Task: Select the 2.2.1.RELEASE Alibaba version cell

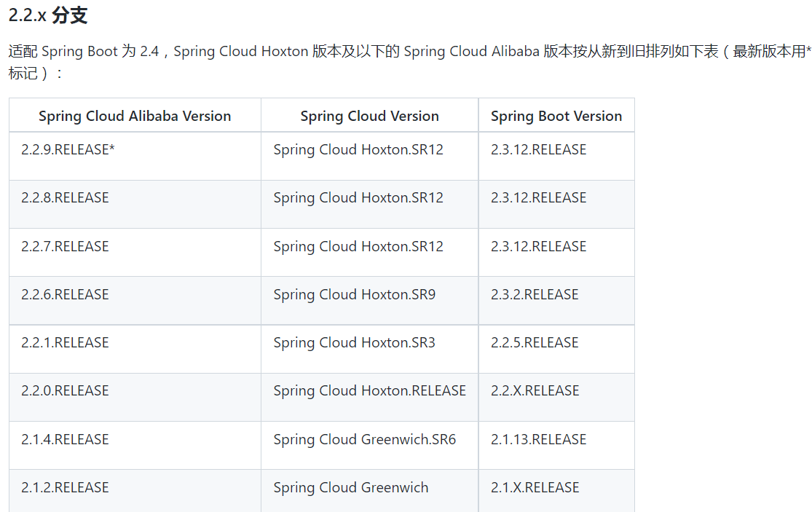Action: [x=65, y=343]
